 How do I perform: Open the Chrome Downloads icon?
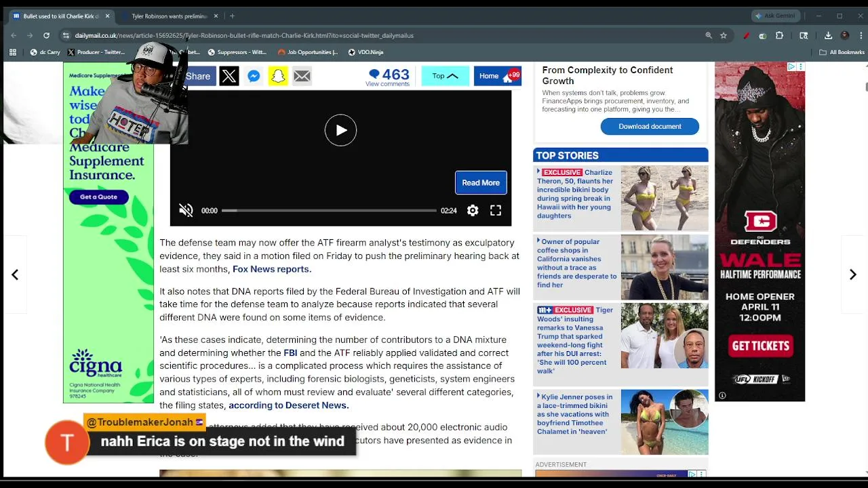point(828,35)
